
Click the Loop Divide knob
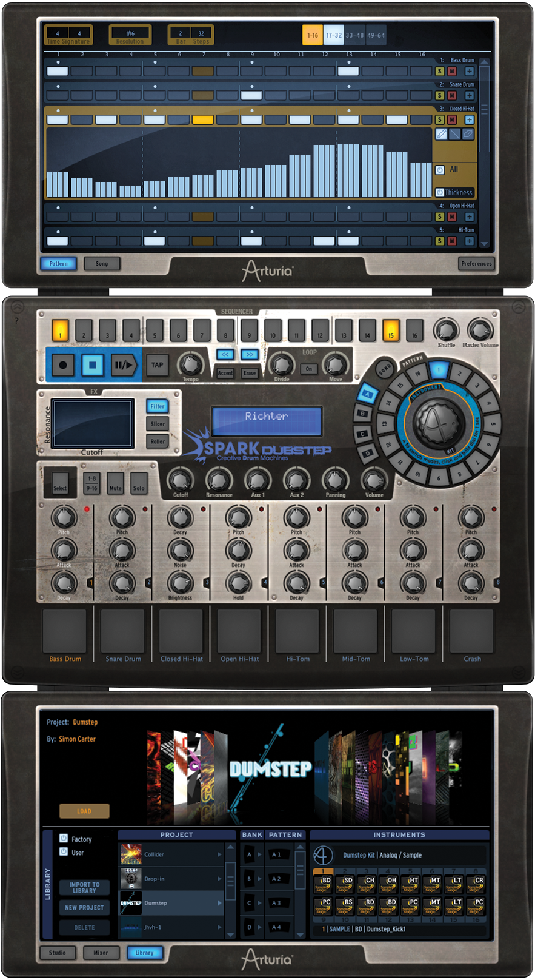[281, 364]
